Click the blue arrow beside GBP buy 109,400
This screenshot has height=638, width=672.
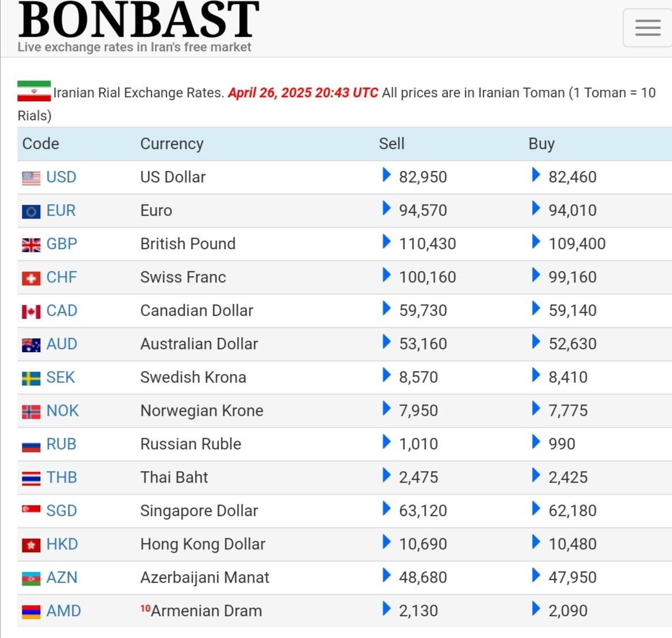pyautogui.click(x=536, y=242)
